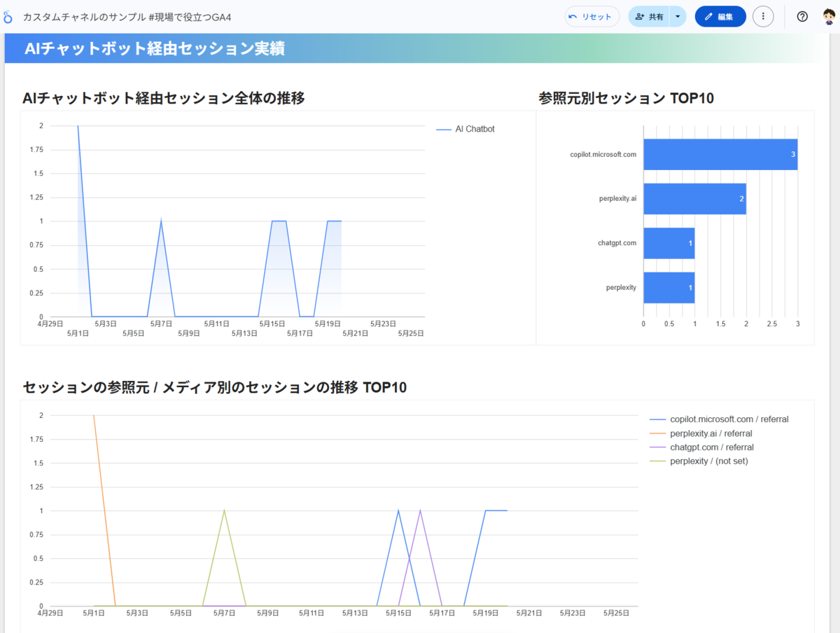Click the 4月29日 axis label in top chart
This screenshot has height=633, width=840.
50,324
